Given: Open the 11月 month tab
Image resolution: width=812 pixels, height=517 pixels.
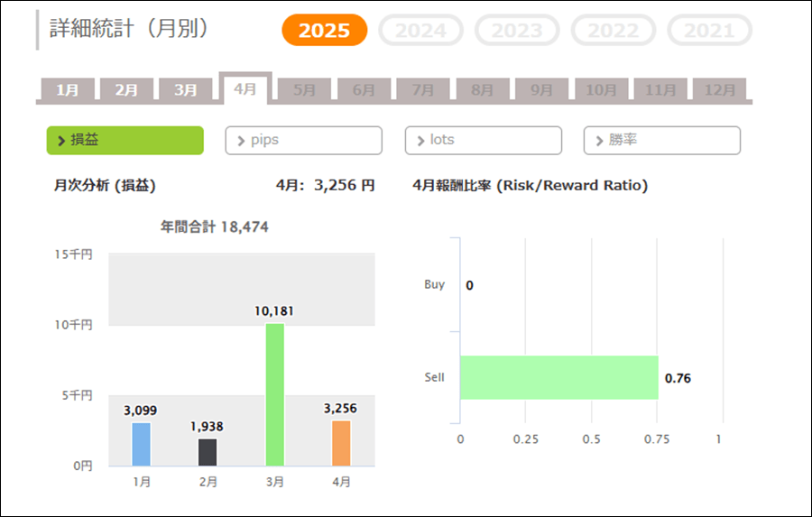Looking at the screenshot, I should pyautogui.click(x=660, y=89).
